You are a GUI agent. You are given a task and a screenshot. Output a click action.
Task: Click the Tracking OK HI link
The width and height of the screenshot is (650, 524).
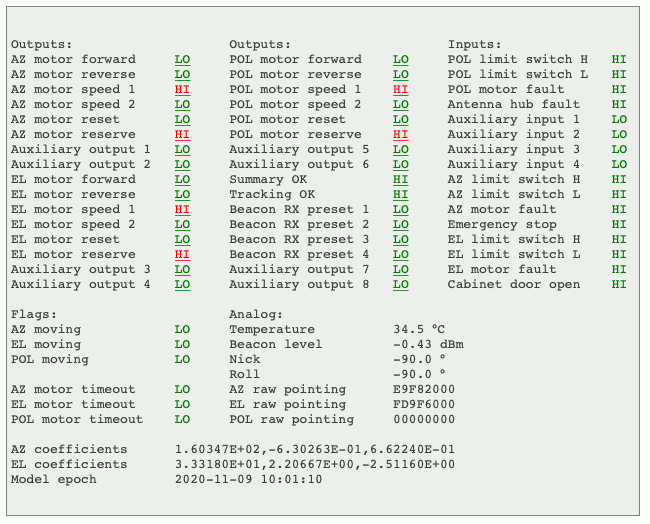point(400,195)
